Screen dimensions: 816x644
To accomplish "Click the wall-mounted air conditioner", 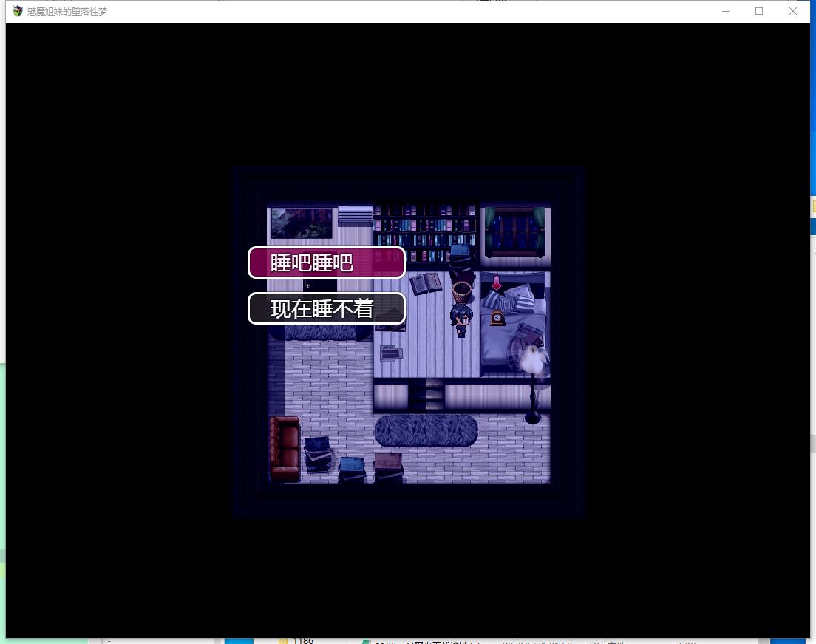I will click(x=356, y=215).
